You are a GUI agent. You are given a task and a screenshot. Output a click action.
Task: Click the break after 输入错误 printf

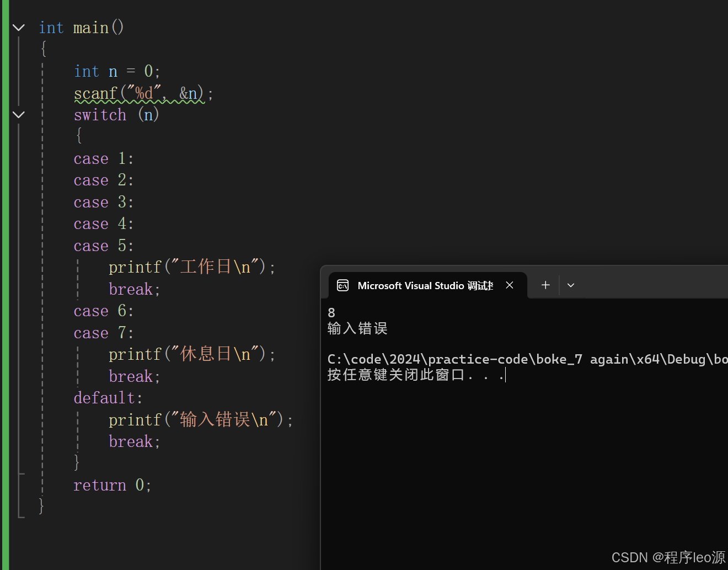(x=135, y=441)
